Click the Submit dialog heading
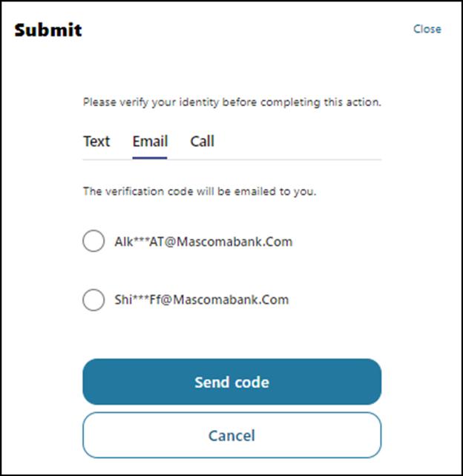This screenshot has width=463, height=476. [48, 30]
